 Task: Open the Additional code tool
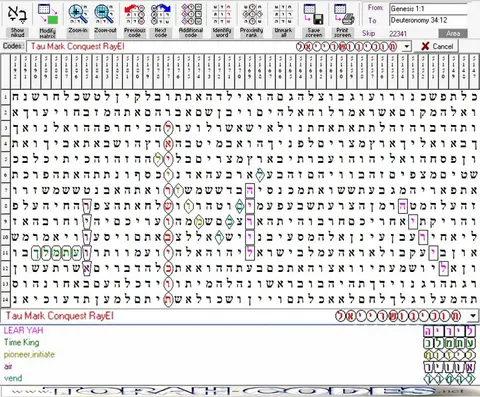click(x=191, y=14)
